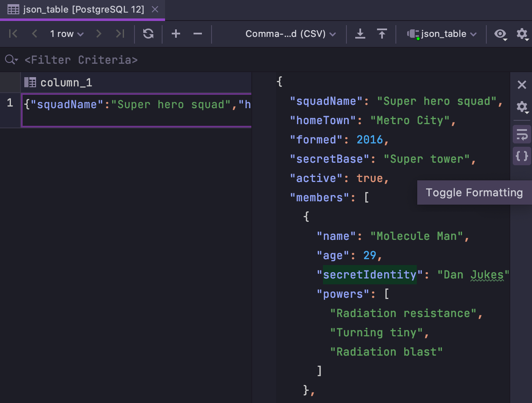Go to first page of rows

(x=13, y=34)
